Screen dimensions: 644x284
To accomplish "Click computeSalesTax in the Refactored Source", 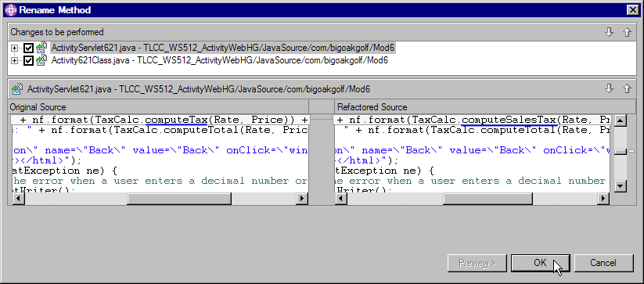I will point(509,120).
